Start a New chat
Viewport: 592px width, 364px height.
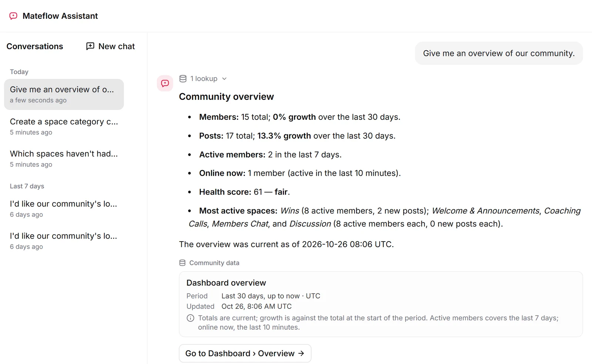point(111,46)
